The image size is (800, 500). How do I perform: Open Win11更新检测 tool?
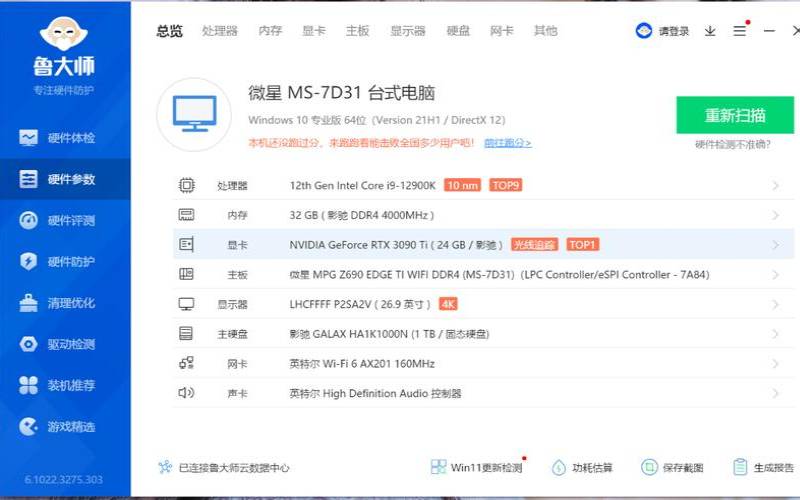[x=477, y=467]
